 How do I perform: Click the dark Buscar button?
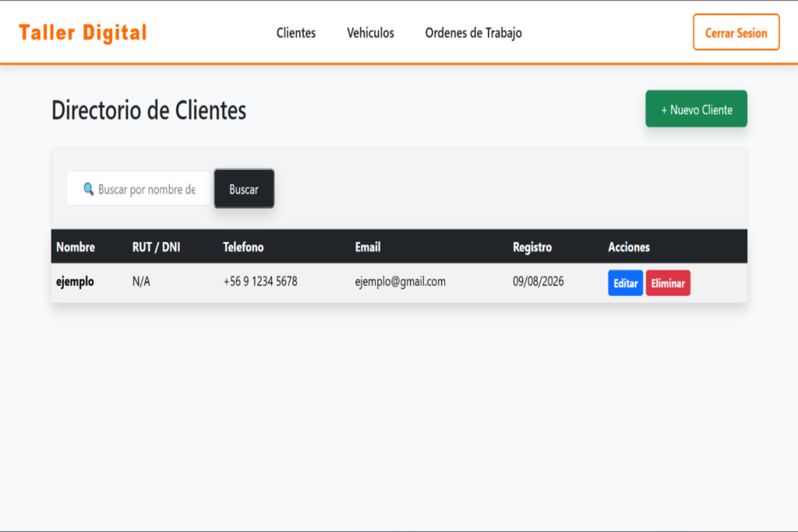click(244, 188)
